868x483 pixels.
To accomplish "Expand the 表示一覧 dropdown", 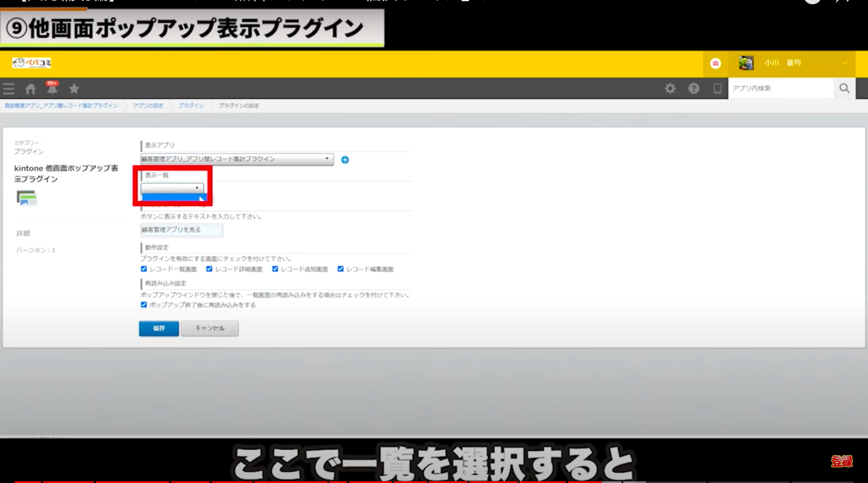I will (x=172, y=188).
